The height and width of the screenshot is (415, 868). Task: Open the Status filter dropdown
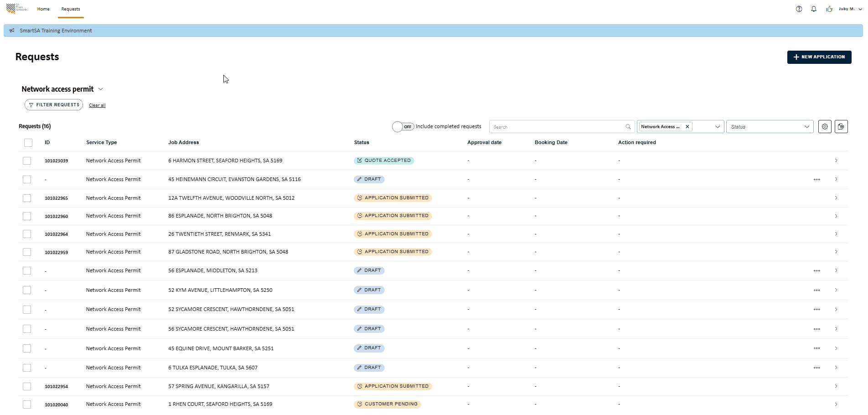[x=770, y=126]
